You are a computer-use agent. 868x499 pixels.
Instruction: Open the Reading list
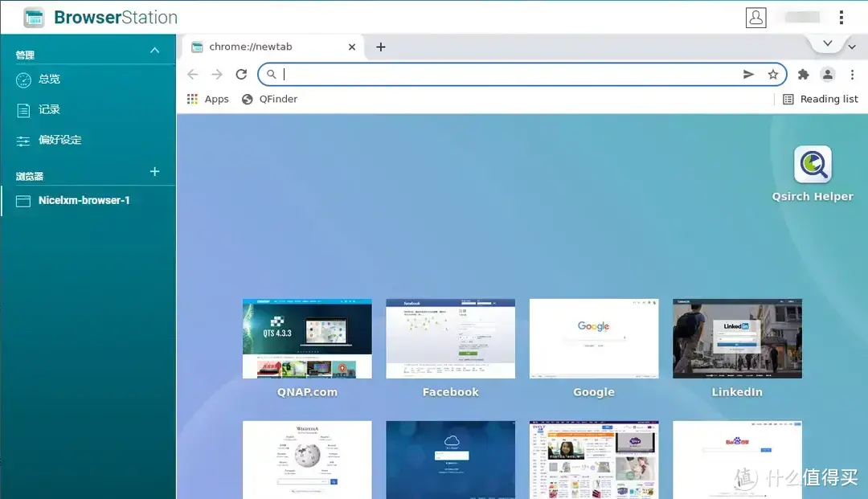coord(821,99)
